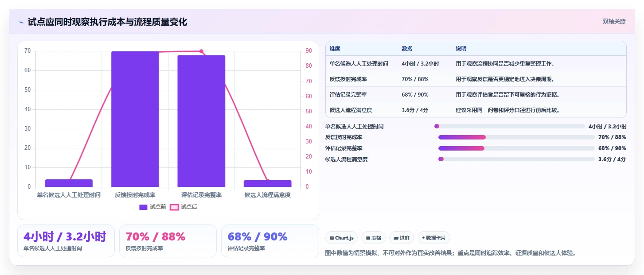This screenshot has height=275, width=644.
Task: Click the 评估记录完整率 progress bar
Action: tap(516, 148)
